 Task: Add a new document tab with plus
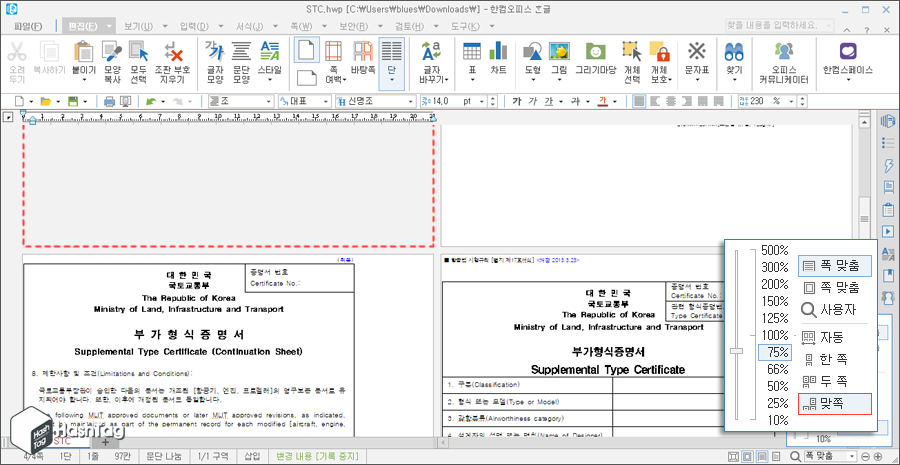[x=105, y=442]
